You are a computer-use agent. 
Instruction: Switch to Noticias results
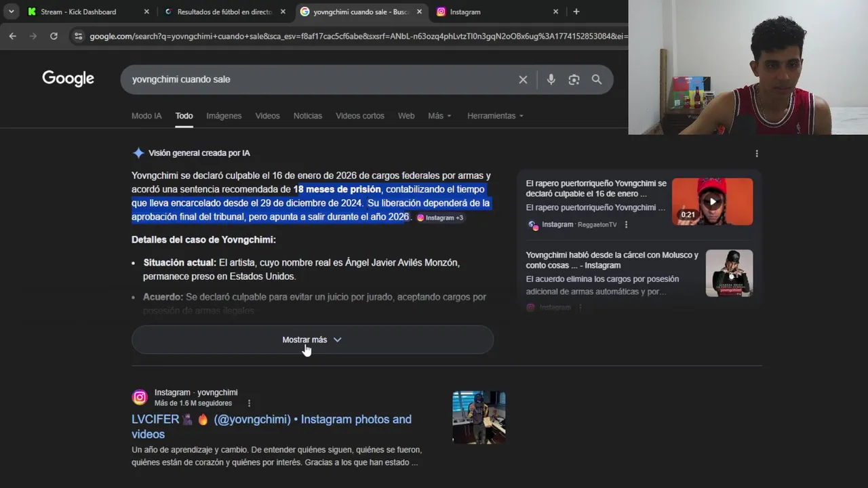tap(307, 116)
